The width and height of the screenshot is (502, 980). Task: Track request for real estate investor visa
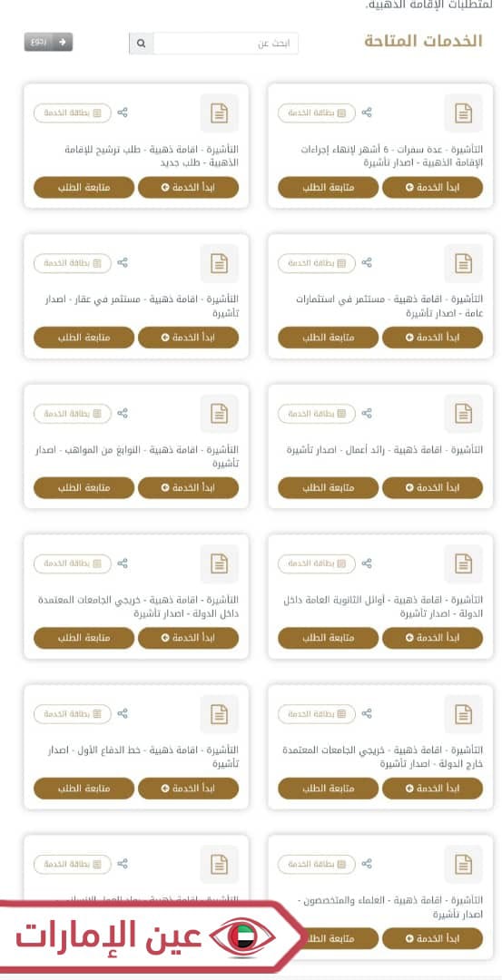pyautogui.click(x=84, y=338)
